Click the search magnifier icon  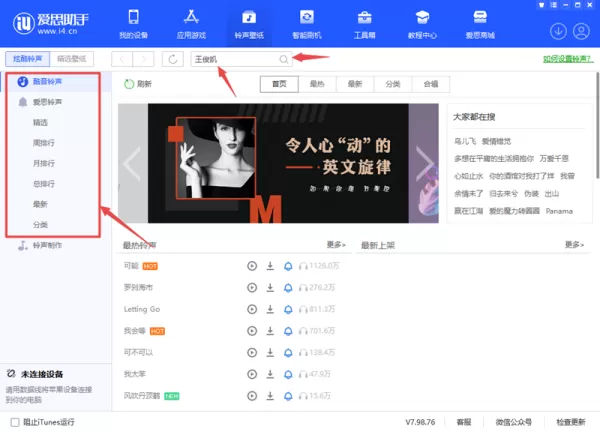point(284,59)
